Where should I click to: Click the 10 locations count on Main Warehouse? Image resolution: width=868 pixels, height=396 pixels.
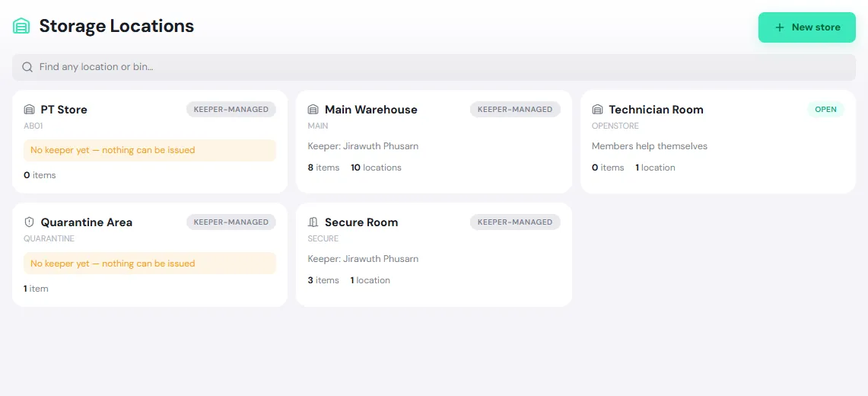point(376,168)
